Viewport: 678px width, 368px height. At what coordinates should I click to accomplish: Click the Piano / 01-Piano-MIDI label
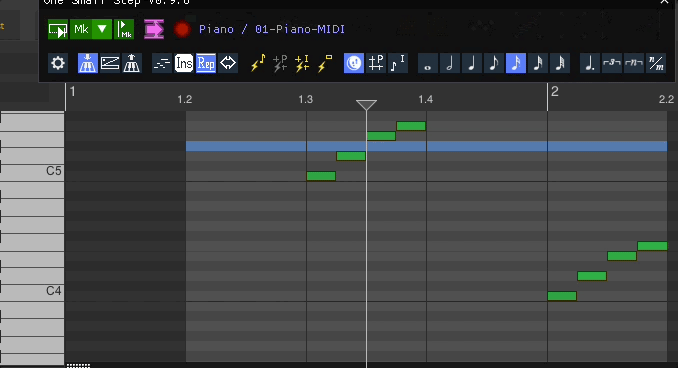pyautogui.click(x=272, y=29)
